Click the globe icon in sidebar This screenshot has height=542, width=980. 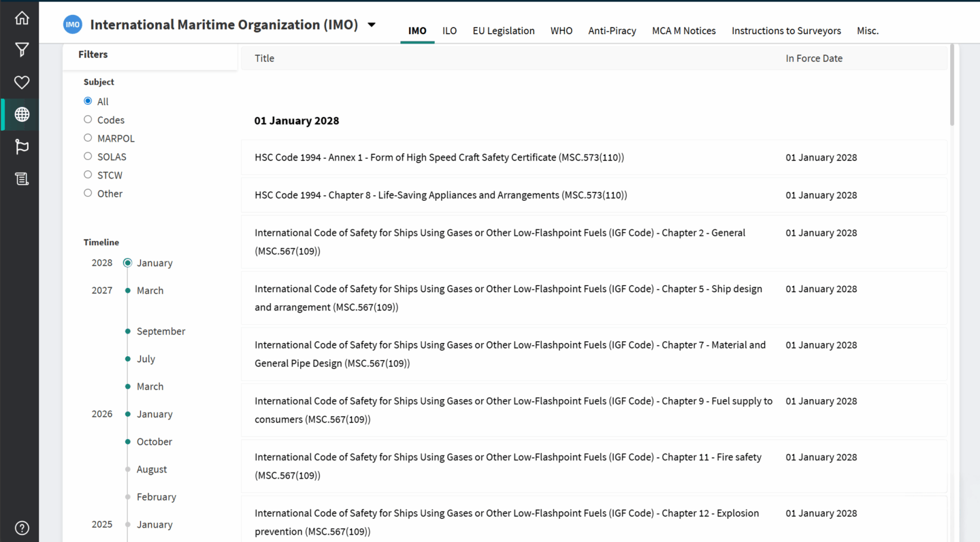(22, 114)
